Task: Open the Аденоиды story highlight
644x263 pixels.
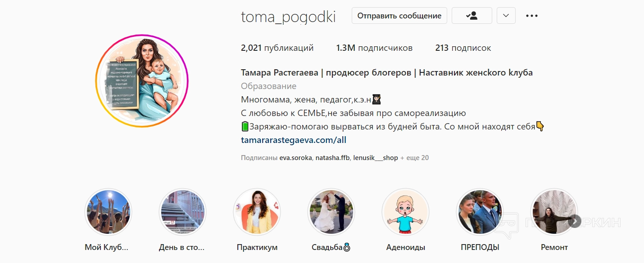Action: pos(405,212)
